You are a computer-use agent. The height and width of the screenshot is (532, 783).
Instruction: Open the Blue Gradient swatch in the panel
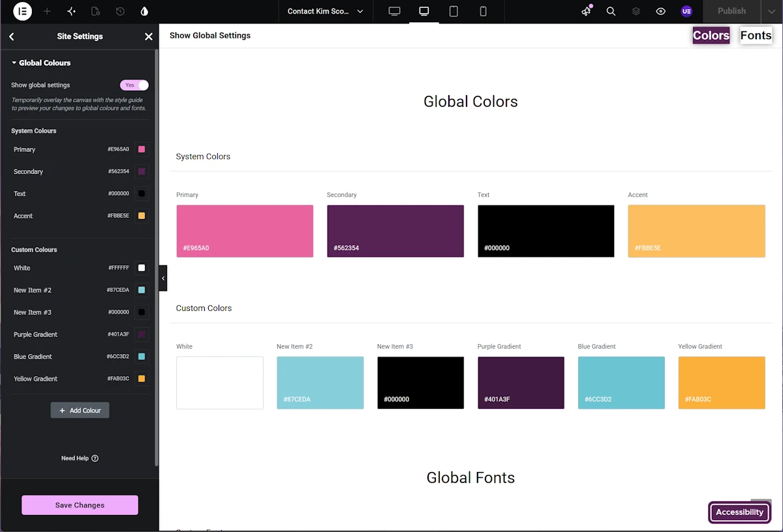click(x=142, y=357)
